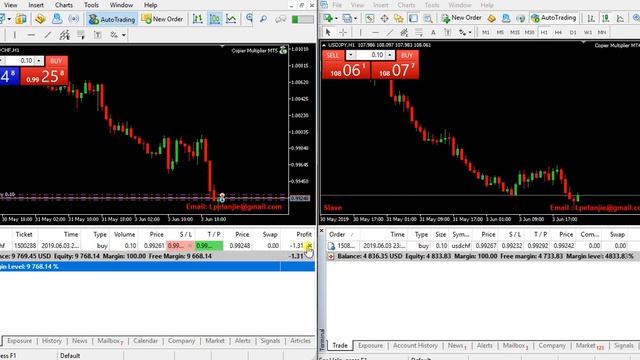
Task: Switch left chart to line chart
Action: click(231, 19)
